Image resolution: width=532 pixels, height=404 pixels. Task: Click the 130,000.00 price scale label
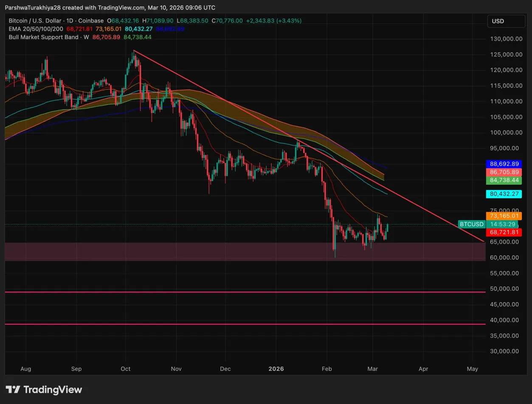pyautogui.click(x=504, y=39)
